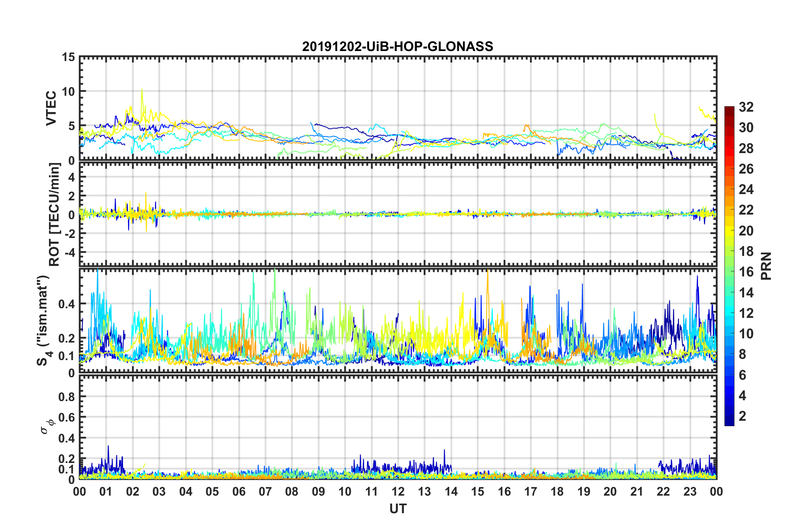Select colorbar tick label 28
The height and width of the screenshot is (532, 796).
coord(746,148)
